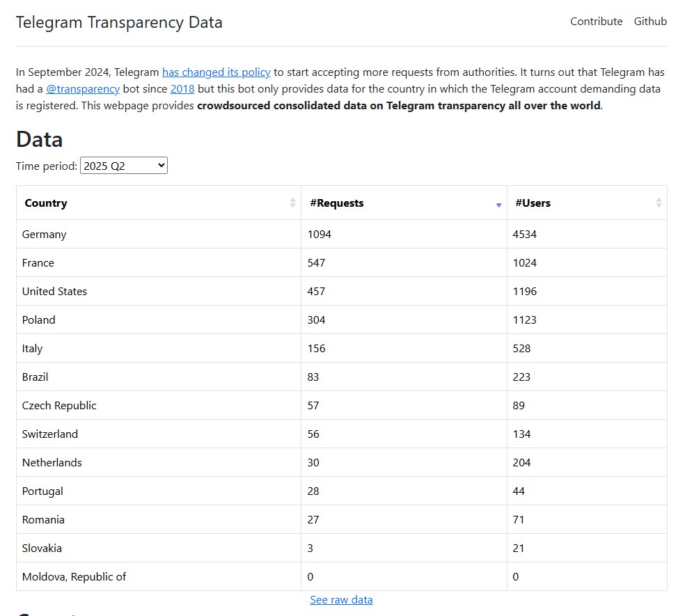Click the Telegram Transparency Data title
The image size is (694, 616).
(119, 22)
